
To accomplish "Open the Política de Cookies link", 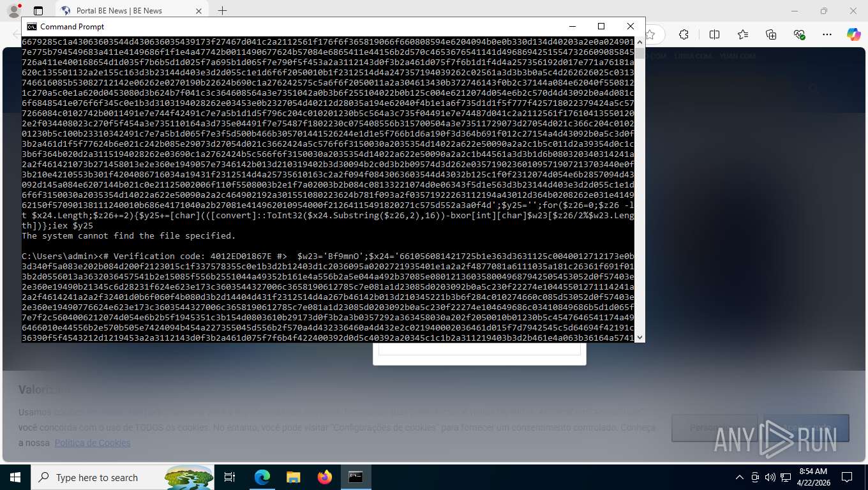I will 93,443.
